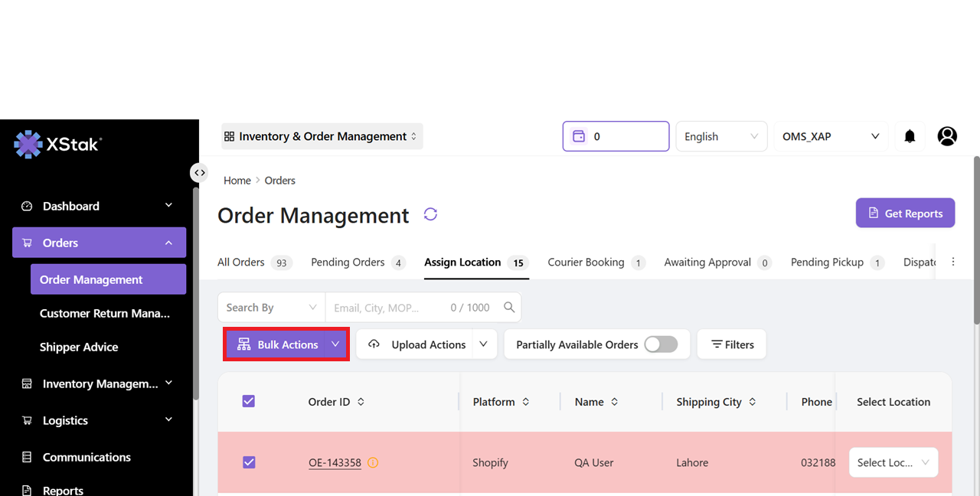Click the refresh icon beside Order Management
The height and width of the screenshot is (496, 980).
[430, 214]
